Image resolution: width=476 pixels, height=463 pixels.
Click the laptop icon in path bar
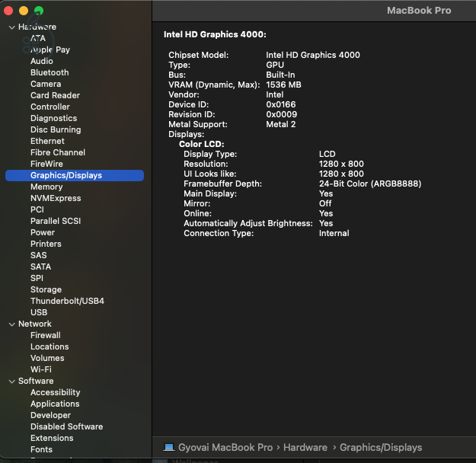[169, 447]
